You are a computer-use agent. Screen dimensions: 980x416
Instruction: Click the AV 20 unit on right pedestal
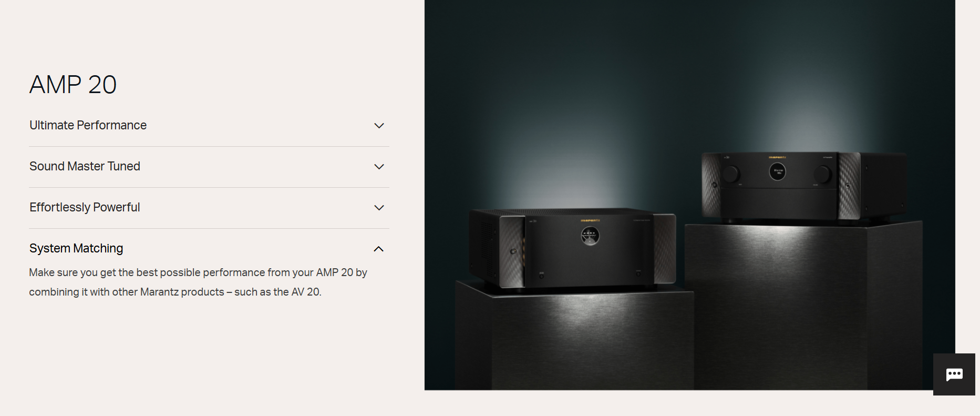click(804, 185)
